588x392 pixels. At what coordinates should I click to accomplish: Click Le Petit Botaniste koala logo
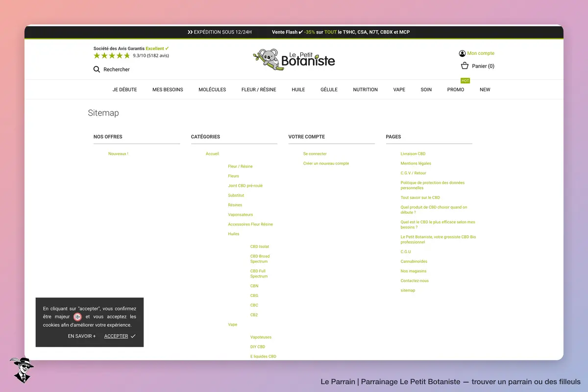pos(294,60)
